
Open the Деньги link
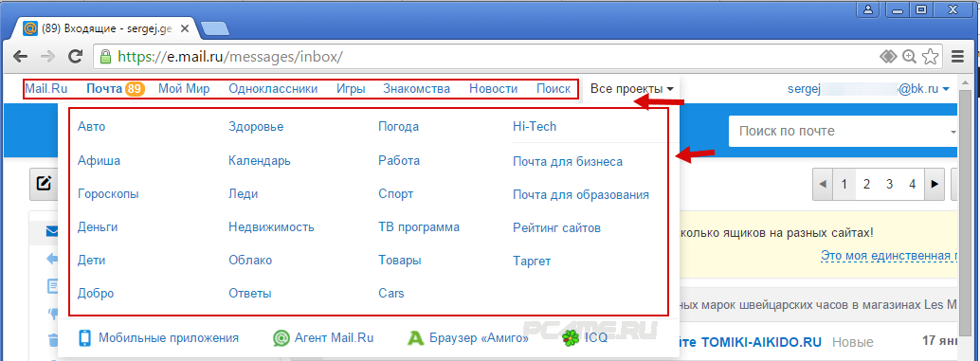[98, 227]
